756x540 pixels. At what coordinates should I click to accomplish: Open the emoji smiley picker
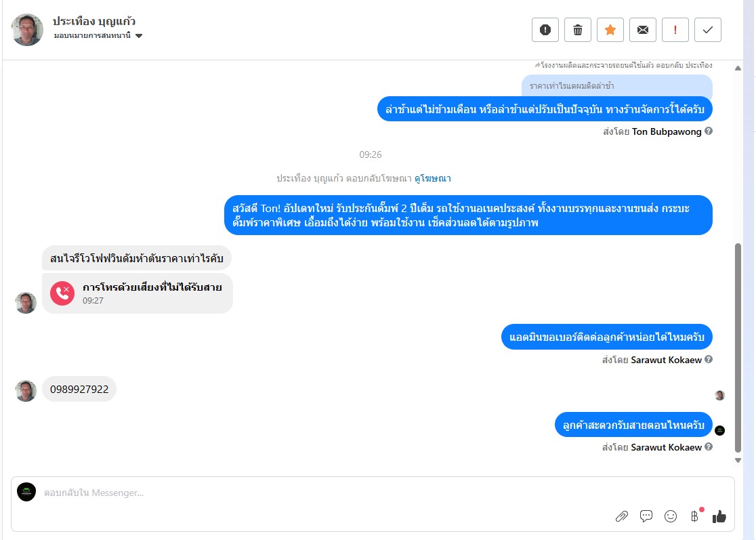671,516
